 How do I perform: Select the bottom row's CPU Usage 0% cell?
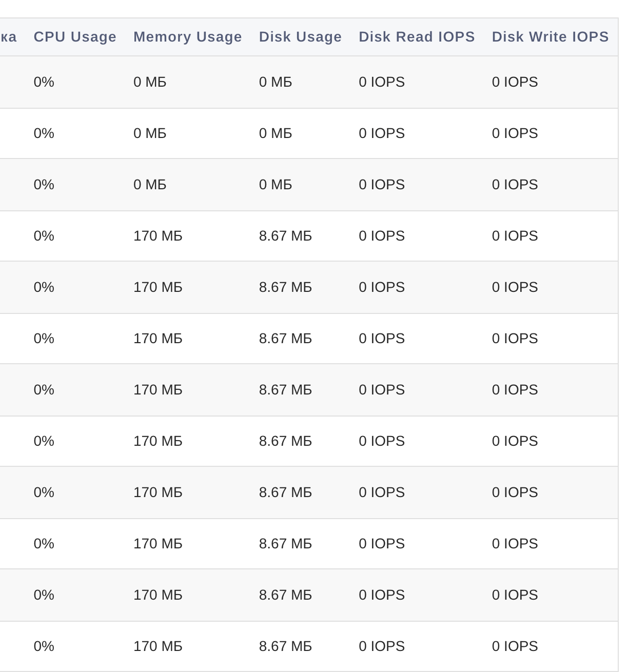tap(44, 646)
